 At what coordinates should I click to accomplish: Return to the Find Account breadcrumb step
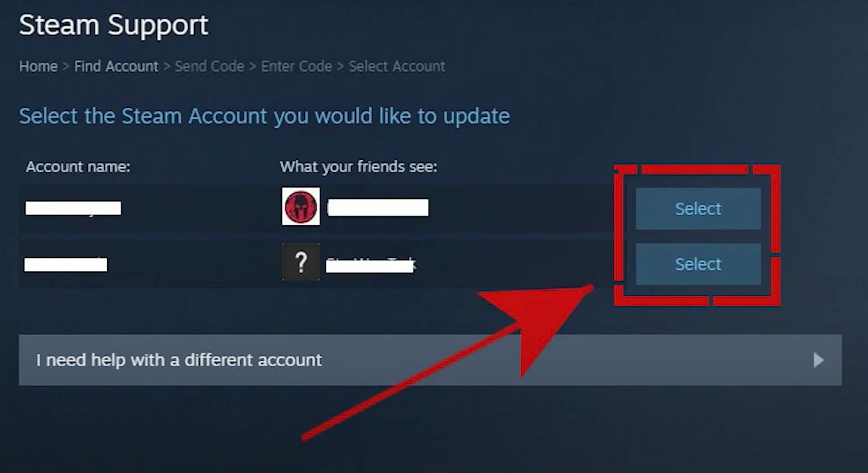(x=116, y=66)
